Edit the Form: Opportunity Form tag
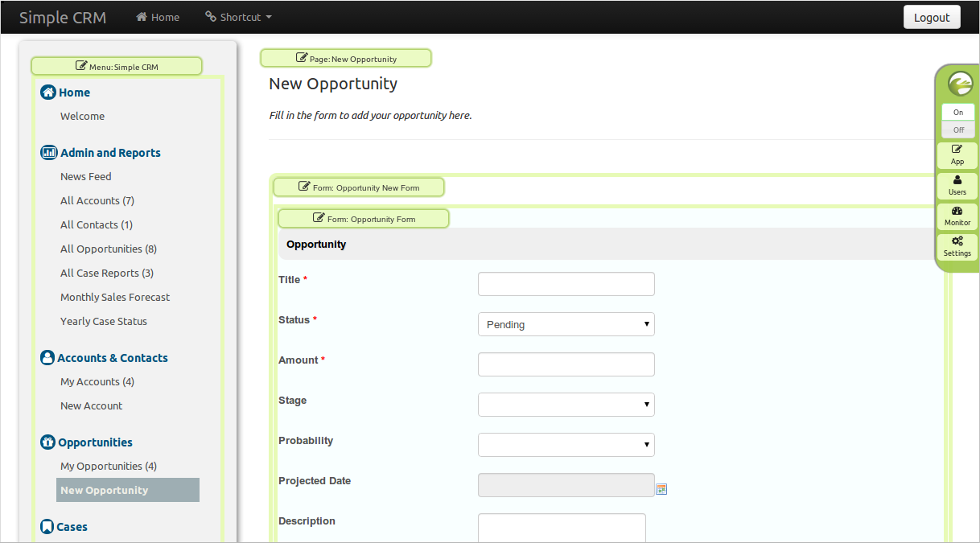 [x=364, y=219]
